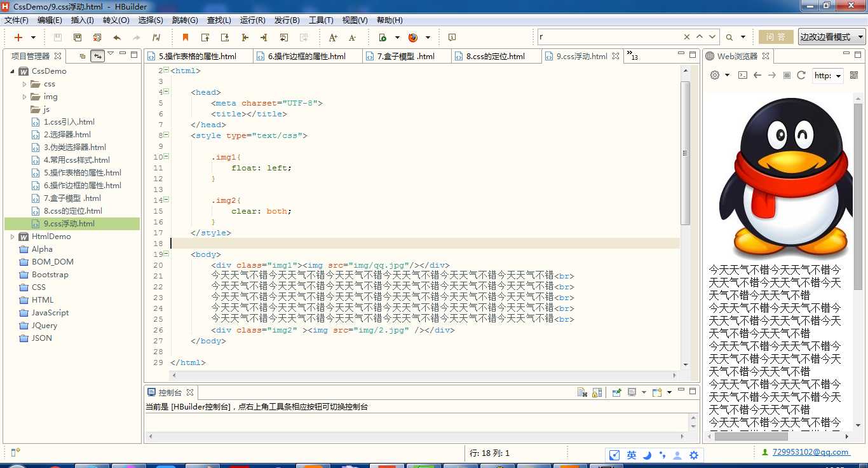This screenshot has width=868, height=468.
Task: Show the 13 hidden editor tabs list
Action: (632, 56)
